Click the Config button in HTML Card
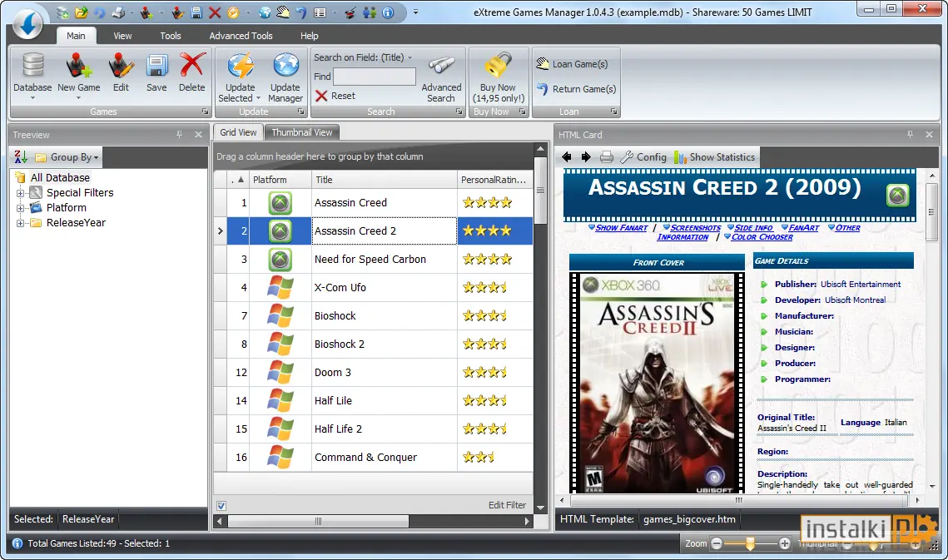The image size is (948, 560). [643, 157]
